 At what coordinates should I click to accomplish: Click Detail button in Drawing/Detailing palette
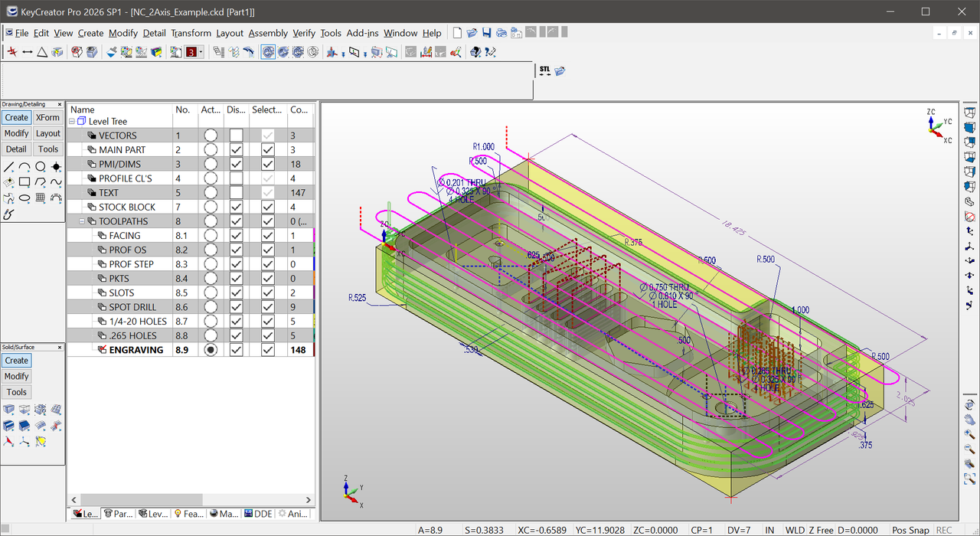(16, 149)
